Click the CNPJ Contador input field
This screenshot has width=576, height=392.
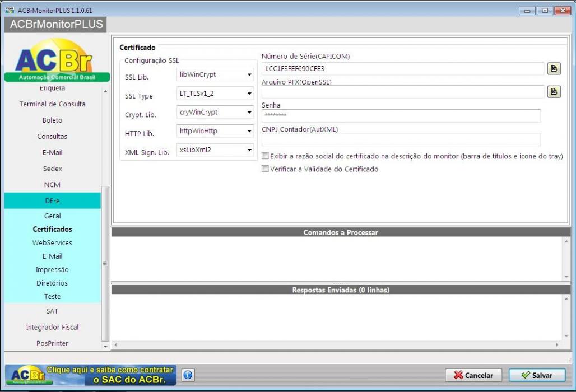pyautogui.click(x=401, y=139)
